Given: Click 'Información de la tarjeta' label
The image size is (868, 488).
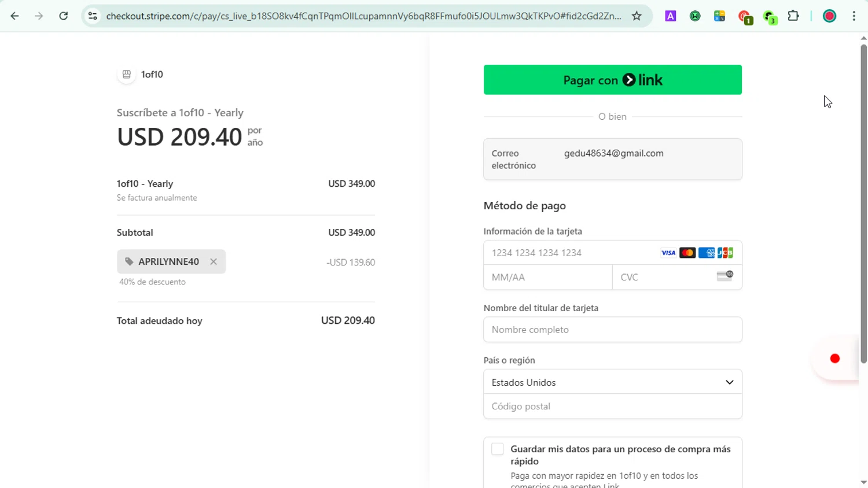Looking at the screenshot, I should click(533, 231).
